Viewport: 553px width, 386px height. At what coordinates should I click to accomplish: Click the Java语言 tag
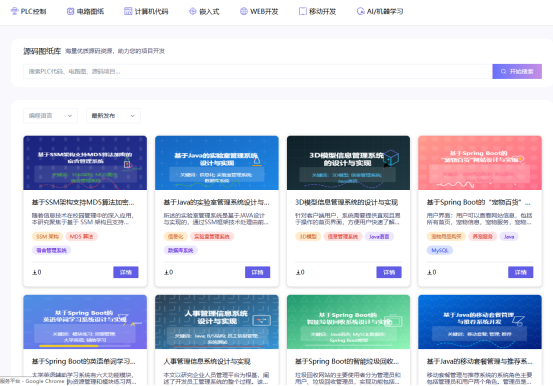coord(379,236)
